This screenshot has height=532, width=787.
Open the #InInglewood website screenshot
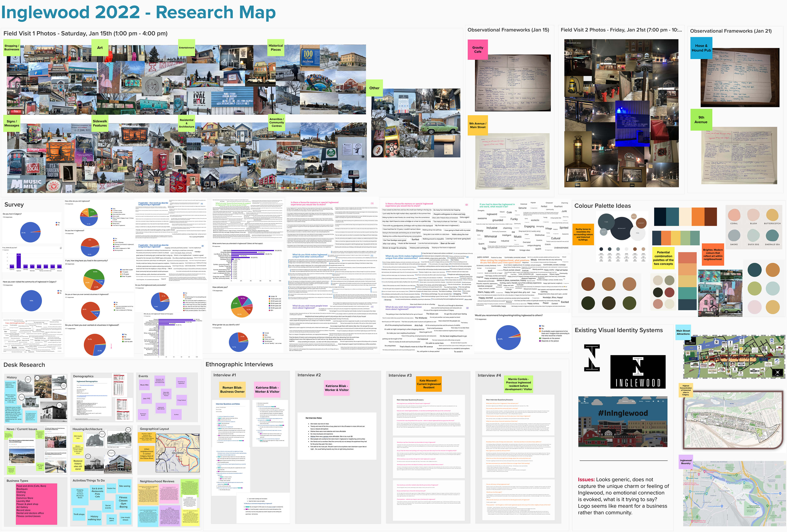623,422
